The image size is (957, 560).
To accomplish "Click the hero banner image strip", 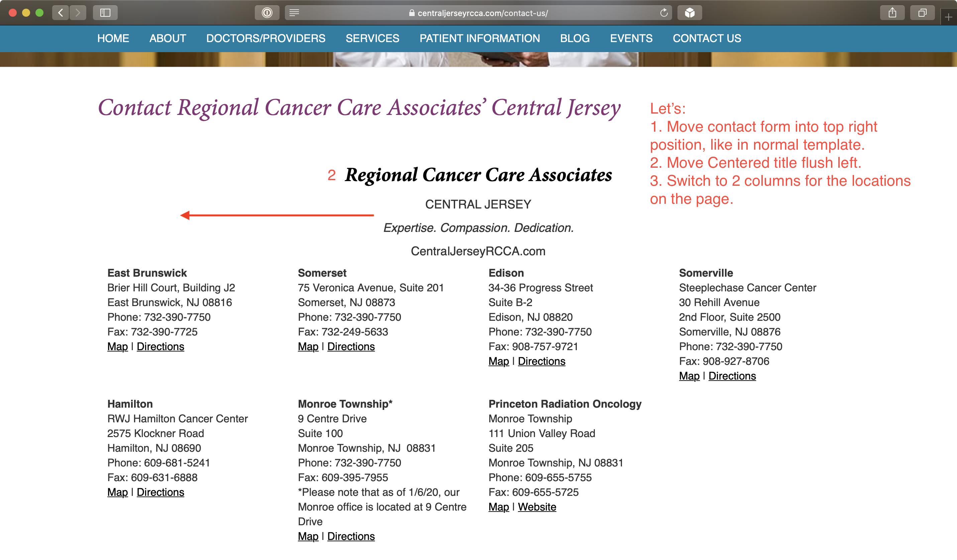I will [x=478, y=59].
